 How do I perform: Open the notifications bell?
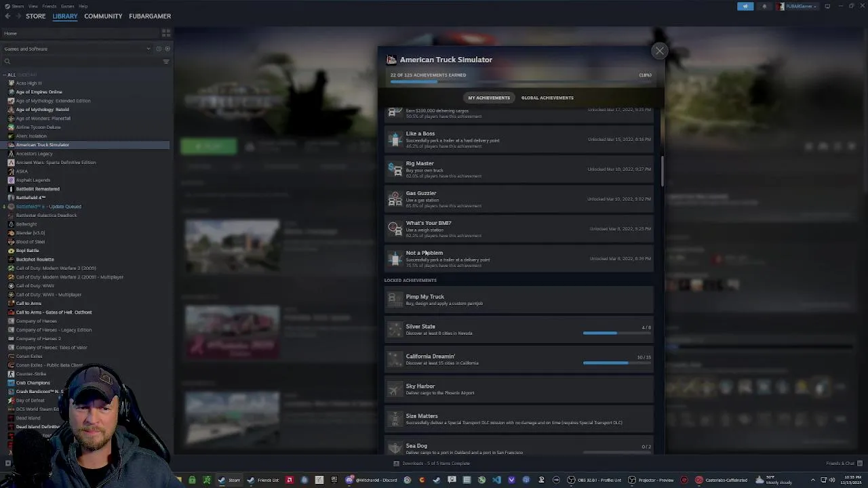click(765, 6)
